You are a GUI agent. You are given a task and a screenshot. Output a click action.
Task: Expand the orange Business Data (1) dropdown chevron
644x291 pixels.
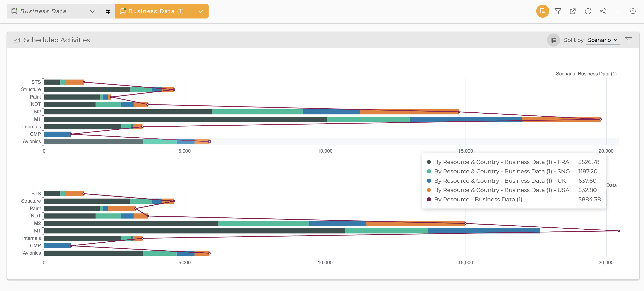[x=200, y=11]
